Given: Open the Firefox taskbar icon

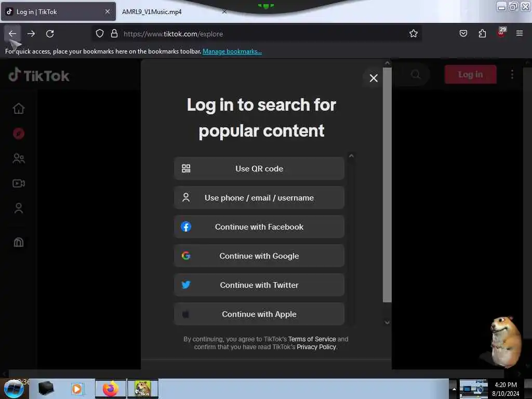Looking at the screenshot, I should 111,389.
